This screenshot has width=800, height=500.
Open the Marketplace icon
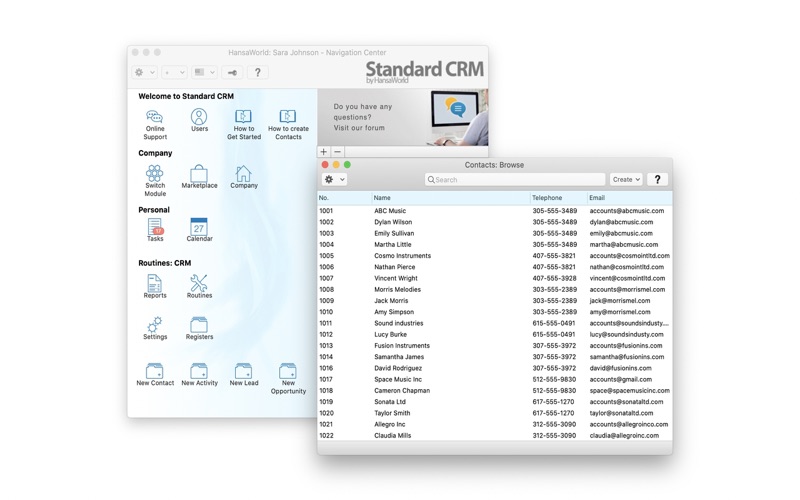[199, 177]
